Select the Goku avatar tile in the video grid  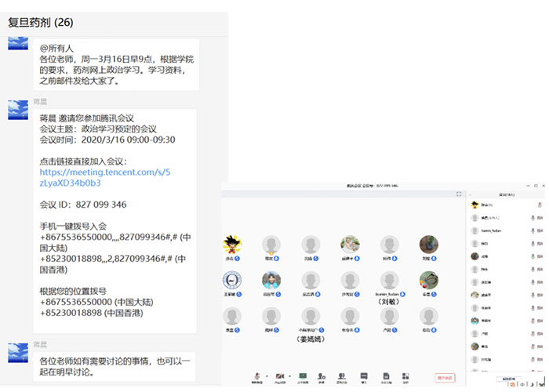pyautogui.click(x=231, y=244)
